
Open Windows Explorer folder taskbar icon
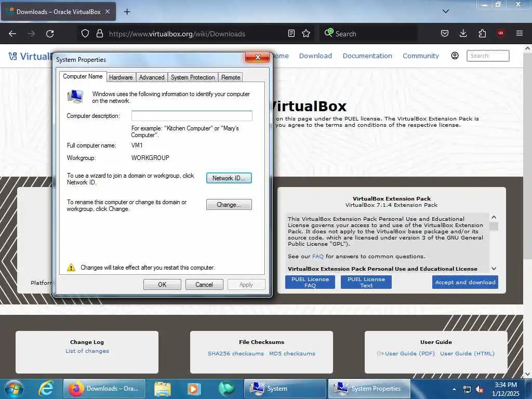[x=163, y=389]
